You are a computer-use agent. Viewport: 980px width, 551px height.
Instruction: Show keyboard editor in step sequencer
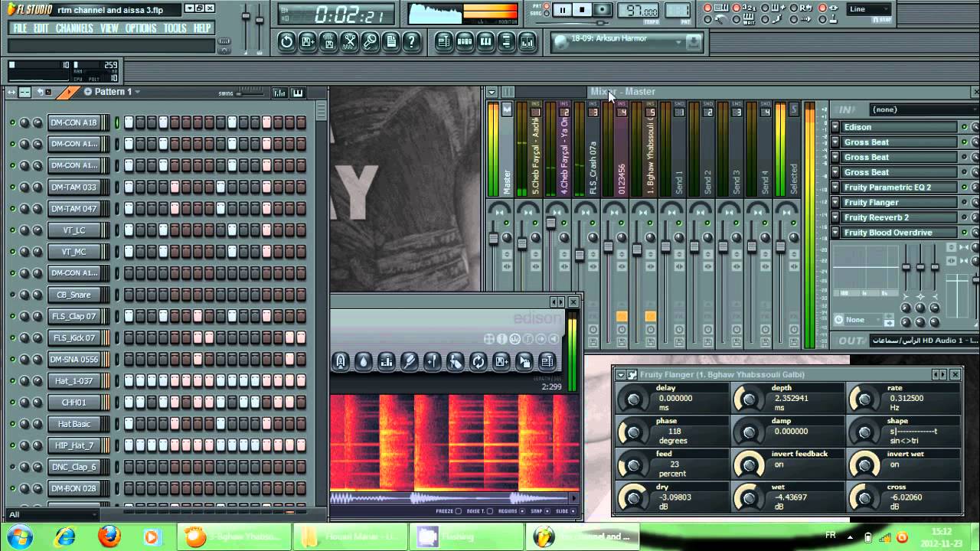click(x=297, y=93)
